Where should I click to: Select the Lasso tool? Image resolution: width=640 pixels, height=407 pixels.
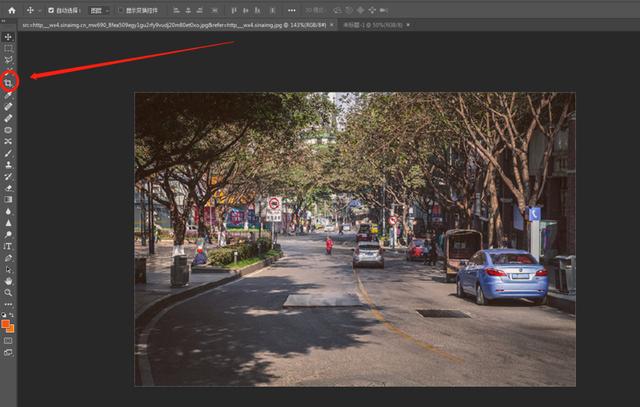8,60
